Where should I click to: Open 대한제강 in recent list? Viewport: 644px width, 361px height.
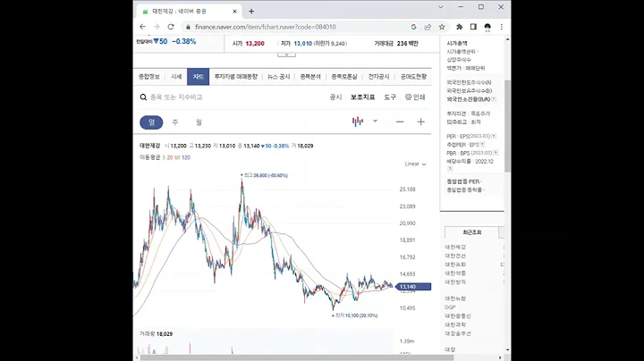click(455, 248)
